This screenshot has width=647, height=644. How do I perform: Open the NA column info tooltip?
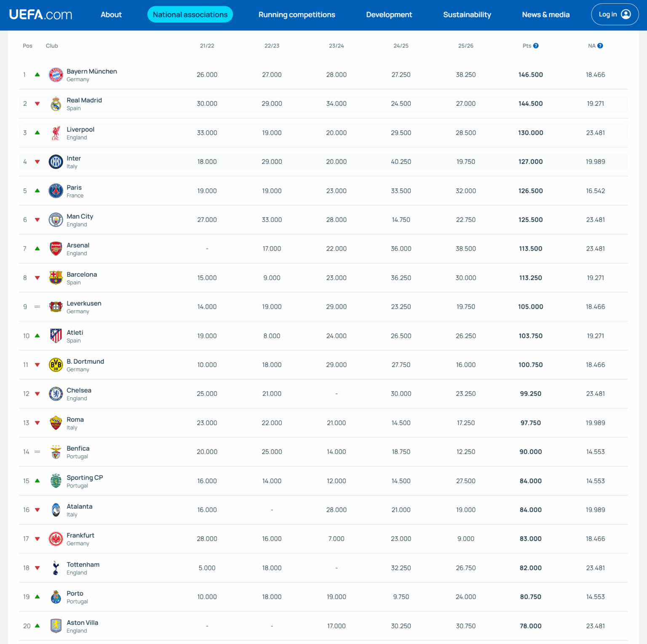600,45
